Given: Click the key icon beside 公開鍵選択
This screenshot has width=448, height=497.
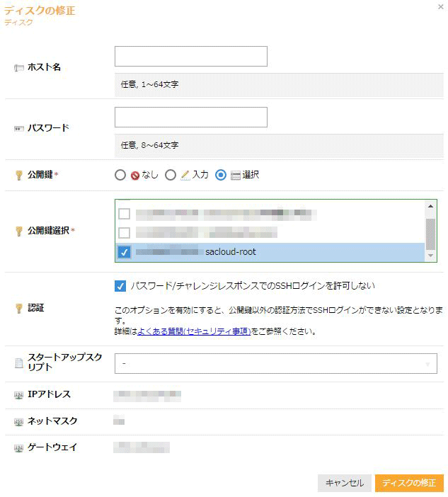Looking at the screenshot, I should [18, 231].
